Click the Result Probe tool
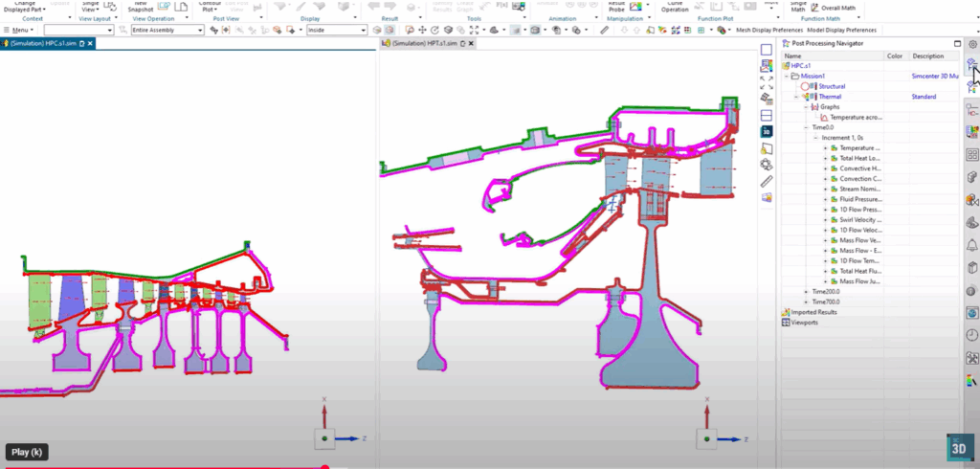The image size is (980, 469). click(617, 7)
